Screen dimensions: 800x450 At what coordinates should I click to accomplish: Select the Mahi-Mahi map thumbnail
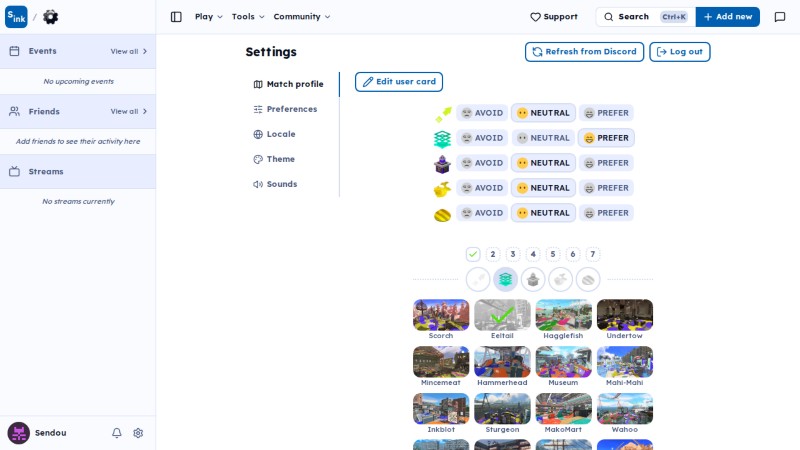click(x=625, y=362)
